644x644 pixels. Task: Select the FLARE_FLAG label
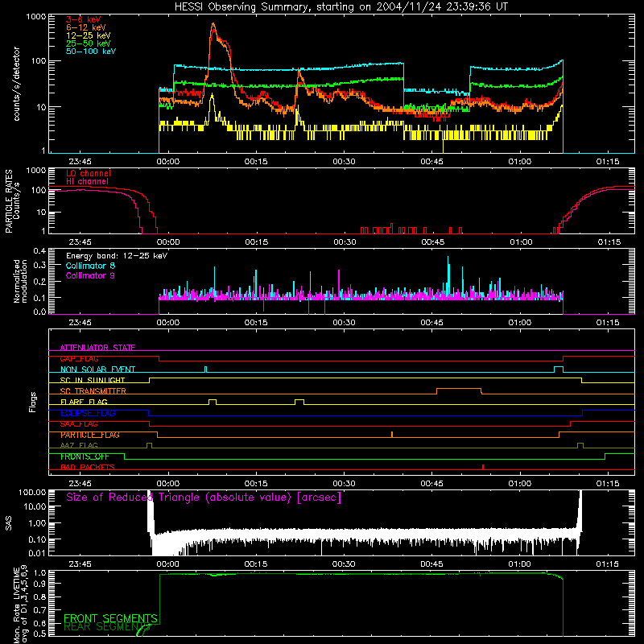[84, 402]
